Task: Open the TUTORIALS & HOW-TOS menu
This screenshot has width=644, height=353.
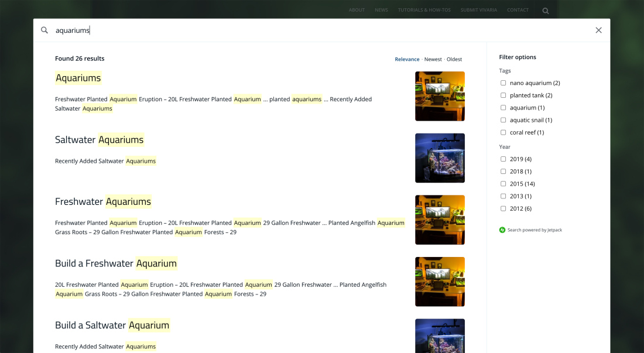Action: [x=424, y=10]
